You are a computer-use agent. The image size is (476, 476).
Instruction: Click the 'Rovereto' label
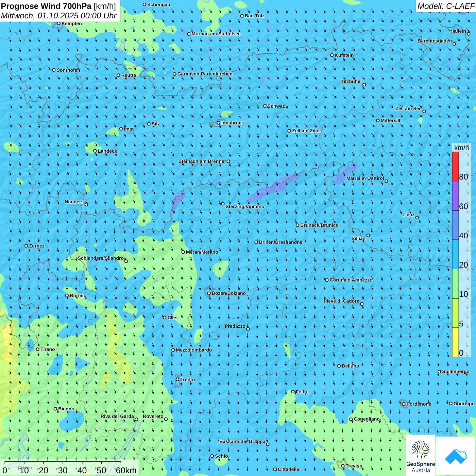(x=153, y=416)
